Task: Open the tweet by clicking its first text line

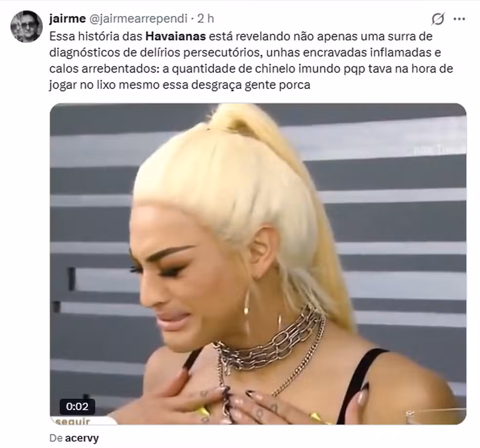Action: click(x=240, y=36)
